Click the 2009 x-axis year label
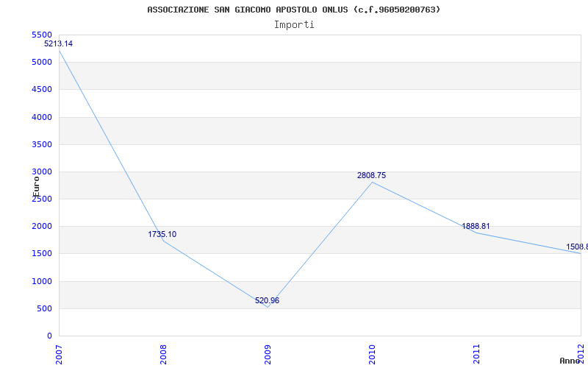 [x=268, y=354]
